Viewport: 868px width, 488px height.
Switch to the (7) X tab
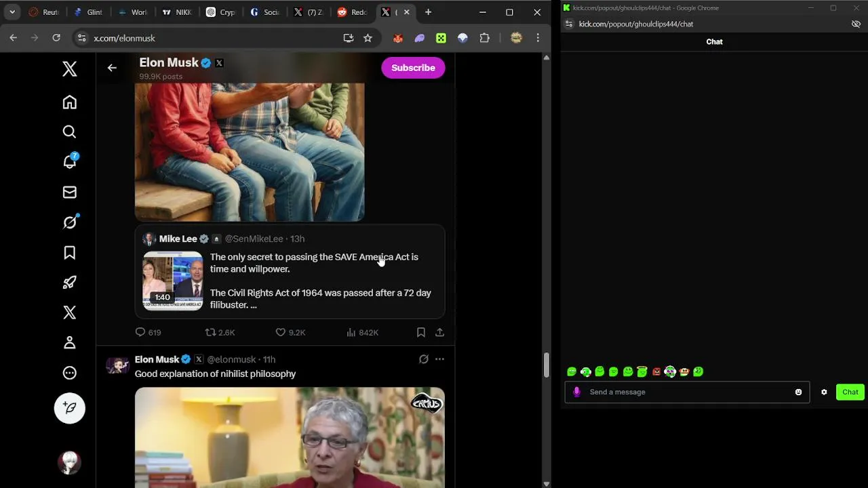(x=309, y=12)
